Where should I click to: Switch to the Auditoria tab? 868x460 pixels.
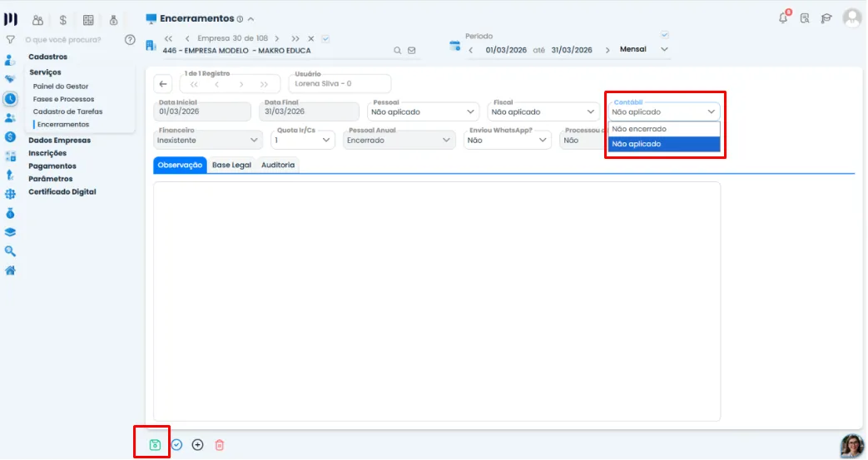tap(279, 166)
